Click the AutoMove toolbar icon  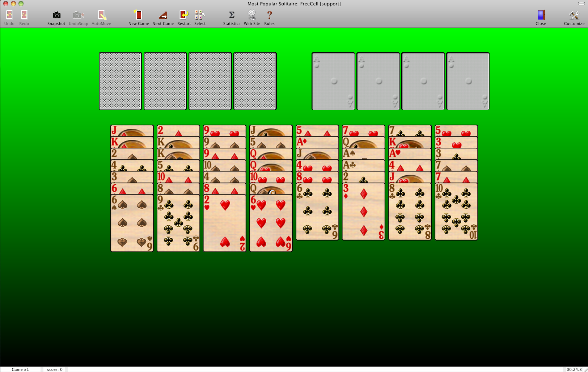(x=101, y=15)
